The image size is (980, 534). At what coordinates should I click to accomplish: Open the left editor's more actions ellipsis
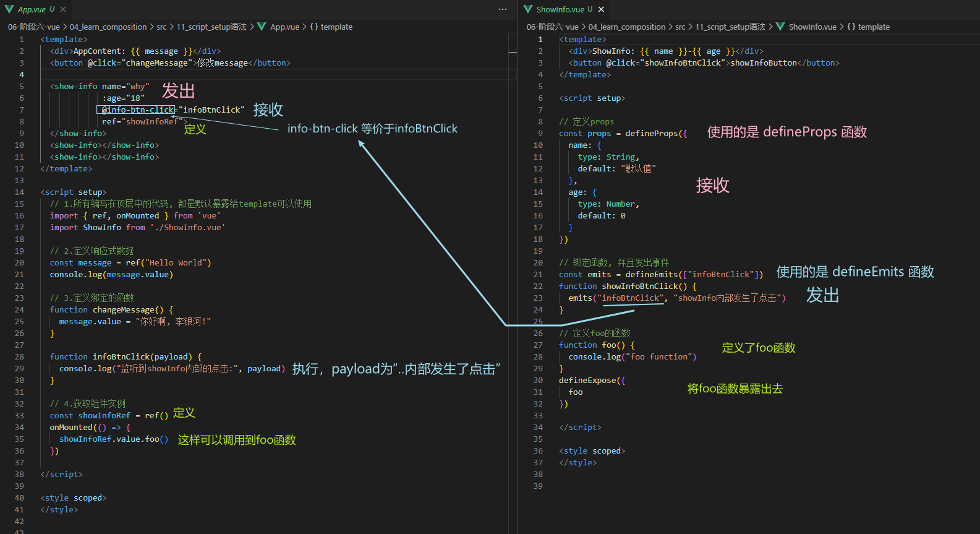503,9
